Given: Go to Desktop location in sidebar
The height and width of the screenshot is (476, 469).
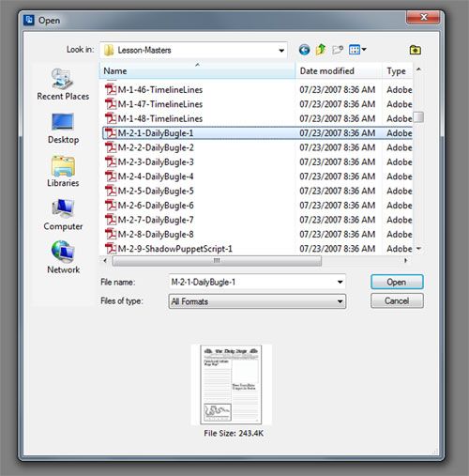Looking at the screenshot, I should click(63, 129).
